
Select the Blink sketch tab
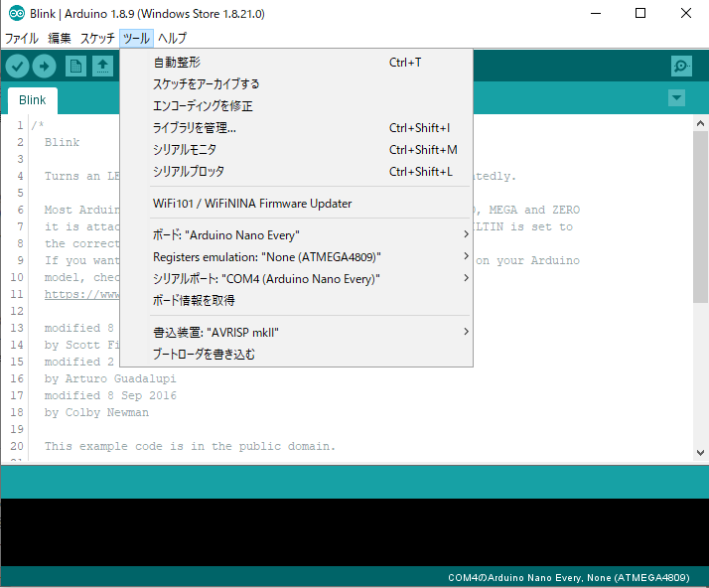33,100
